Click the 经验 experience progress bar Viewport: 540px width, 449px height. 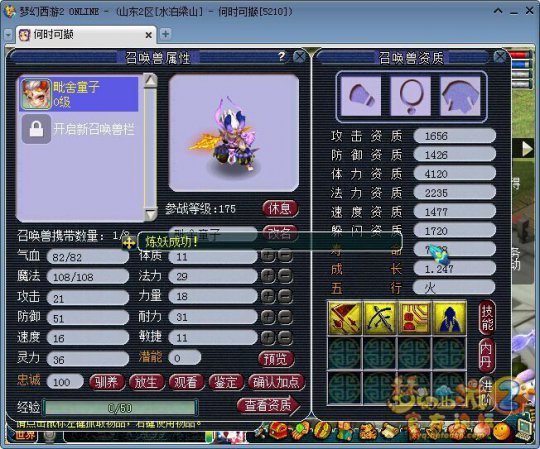point(121,408)
